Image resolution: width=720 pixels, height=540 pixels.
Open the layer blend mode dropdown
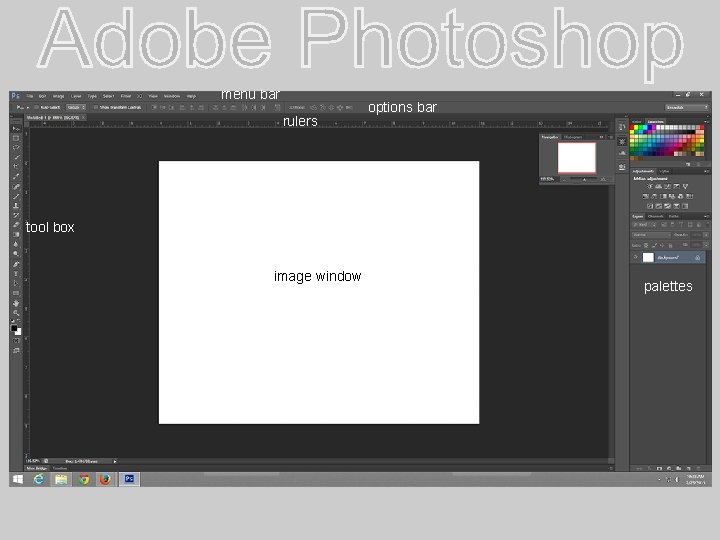coord(652,235)
